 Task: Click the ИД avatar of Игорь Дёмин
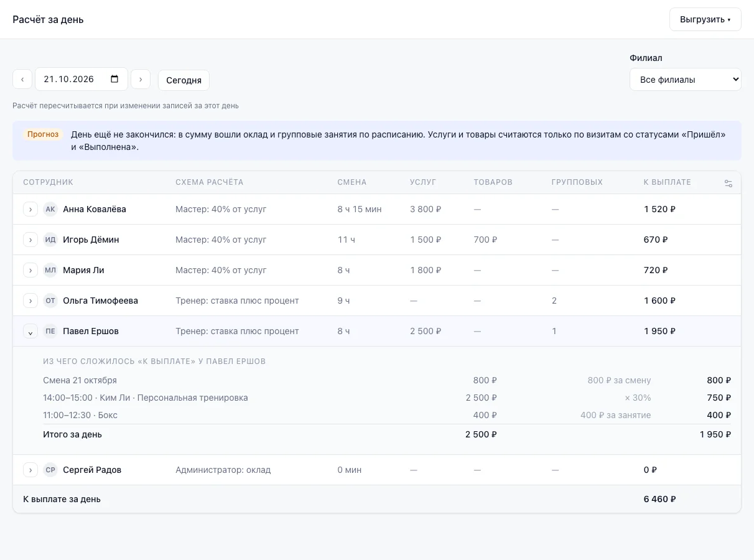(x=50, y=240)
